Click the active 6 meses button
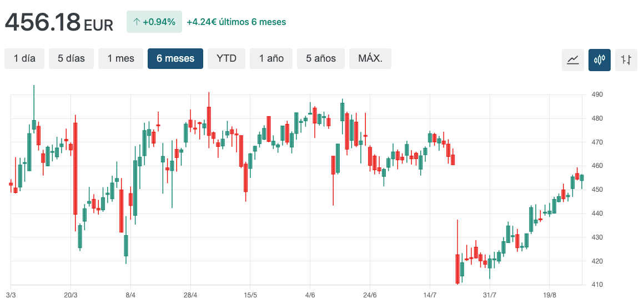The image size is (644, 308). [175, 58]
